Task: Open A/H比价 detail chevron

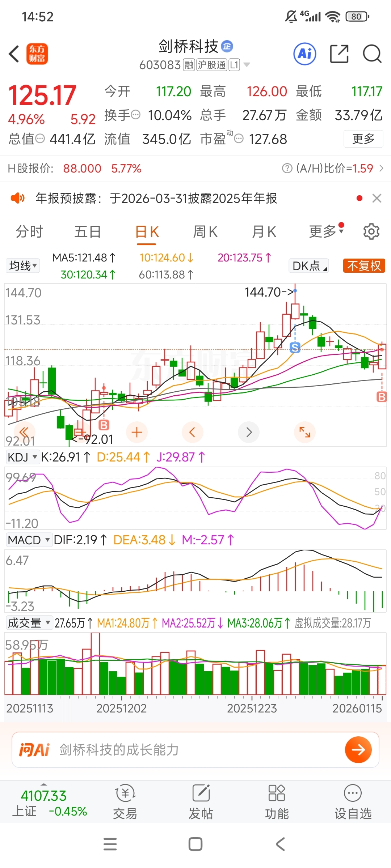Action: (381, 169)
